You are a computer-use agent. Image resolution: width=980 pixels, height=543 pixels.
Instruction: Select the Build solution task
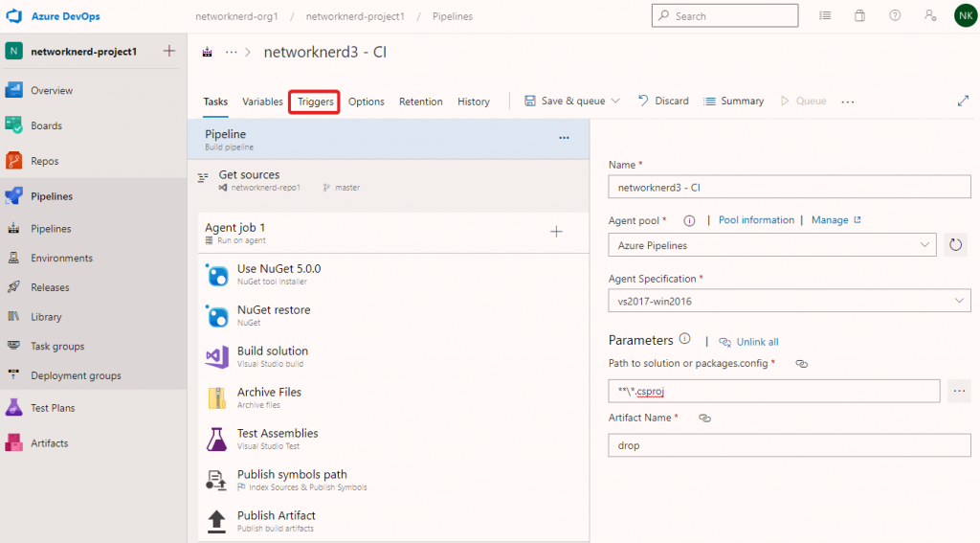[x=393, y=356]
